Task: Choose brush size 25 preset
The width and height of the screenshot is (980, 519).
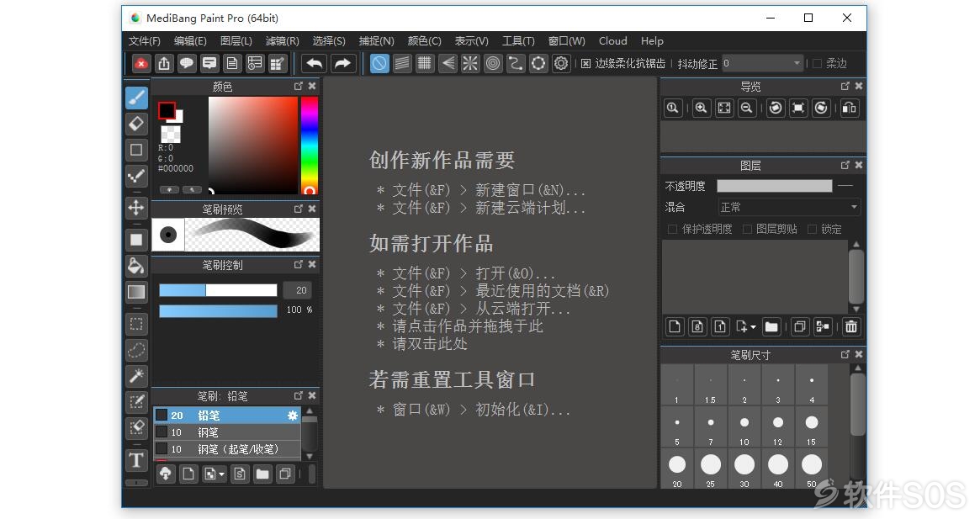Action: (711, 469)
